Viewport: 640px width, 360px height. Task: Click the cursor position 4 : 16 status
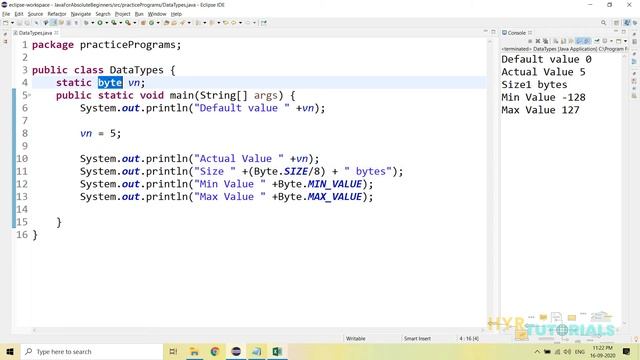point(469,338)
